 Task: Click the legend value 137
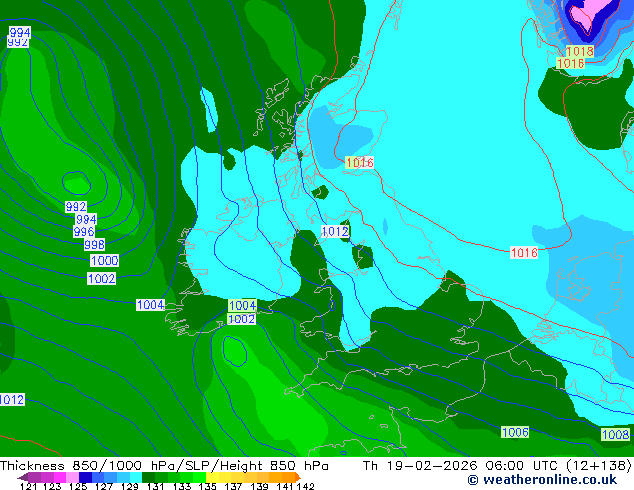pyautogui.click(x=233, y=486)
